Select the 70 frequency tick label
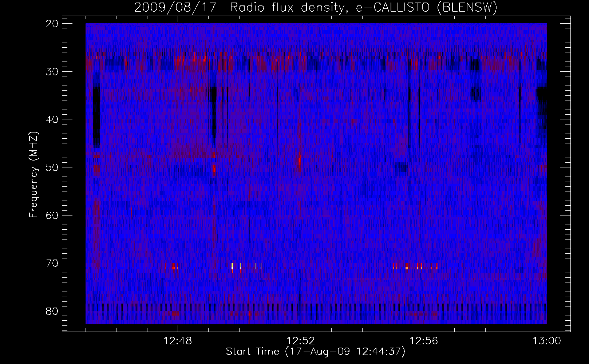Image resolution: width=589 pixels, height=364 pixels. click(52, 263)
